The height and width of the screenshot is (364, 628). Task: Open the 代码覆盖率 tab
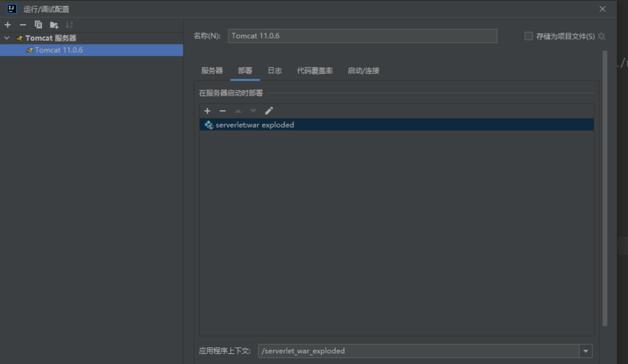tap(315, 71)
